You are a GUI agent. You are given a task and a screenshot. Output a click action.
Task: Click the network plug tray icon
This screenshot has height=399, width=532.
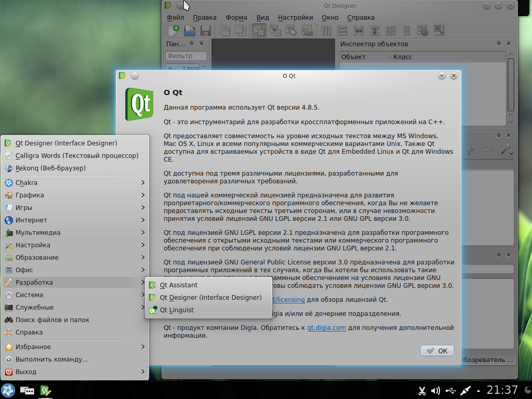pyautogui.click(x=465, y=391)
